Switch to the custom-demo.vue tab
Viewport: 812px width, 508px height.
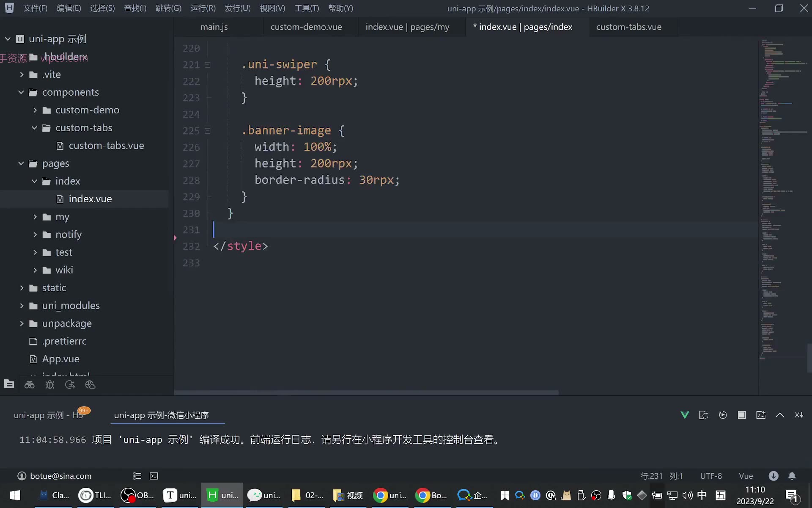click(306, 27)
